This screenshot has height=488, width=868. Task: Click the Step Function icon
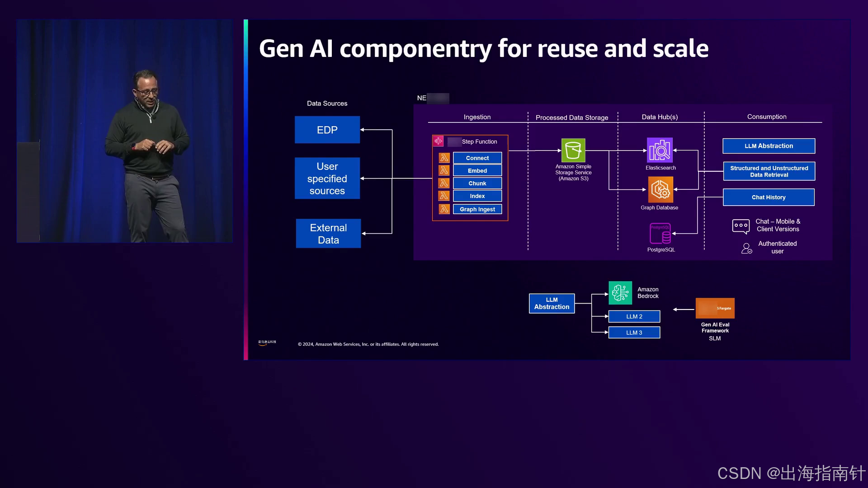(438, 141)
